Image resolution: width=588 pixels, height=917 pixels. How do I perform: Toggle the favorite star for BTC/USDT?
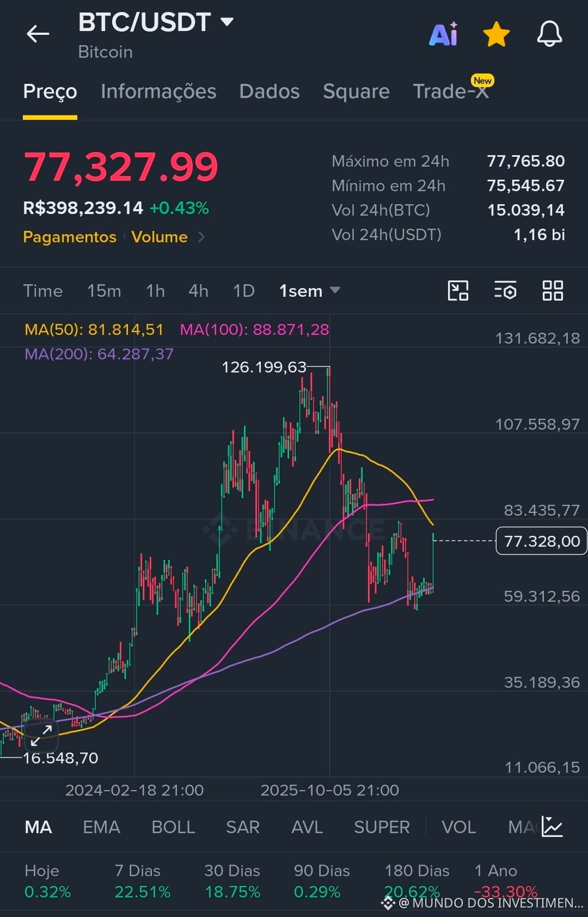coord(497,34)
